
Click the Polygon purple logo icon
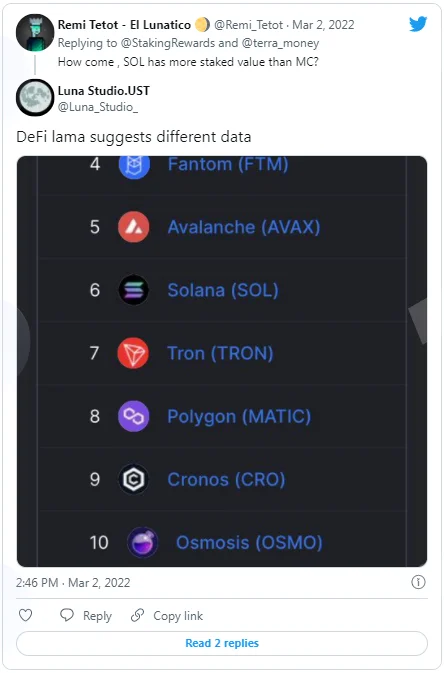[x=134, y=416]
